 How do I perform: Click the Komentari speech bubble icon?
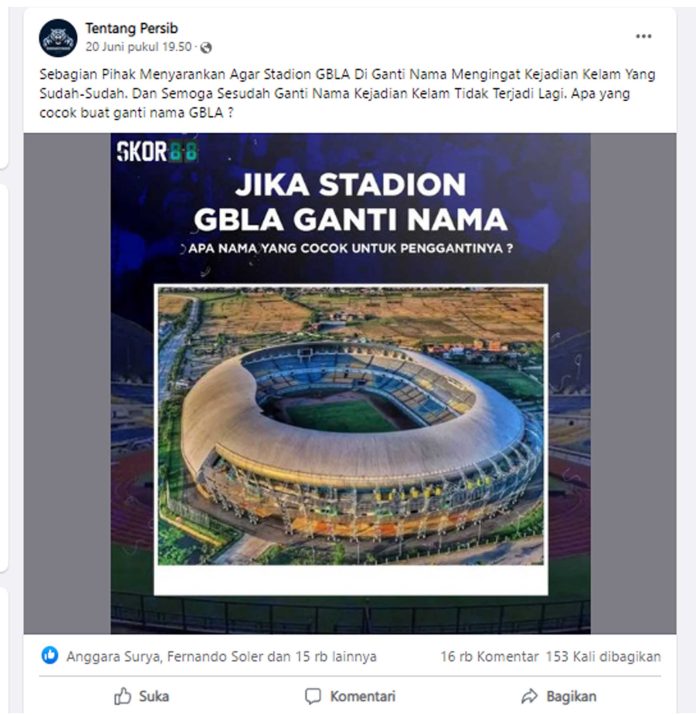313,696
